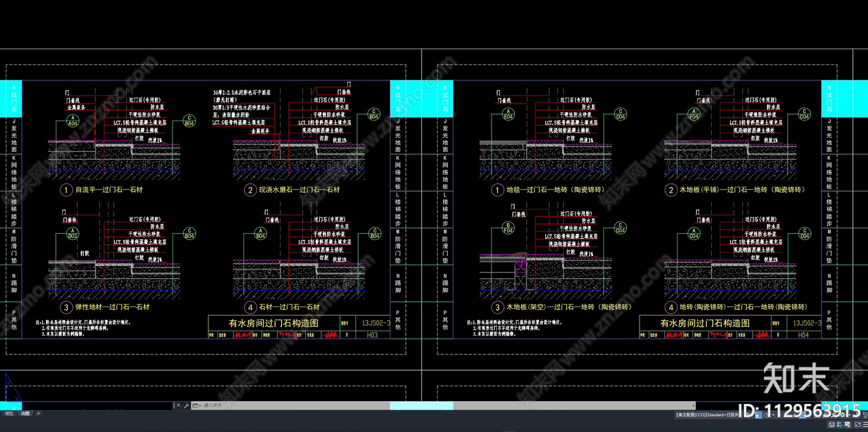Select title 自流平—过门石—石材

(109, 190)
